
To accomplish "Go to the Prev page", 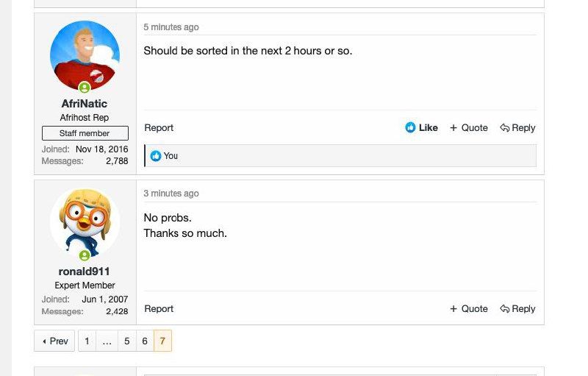I will 55,341.
